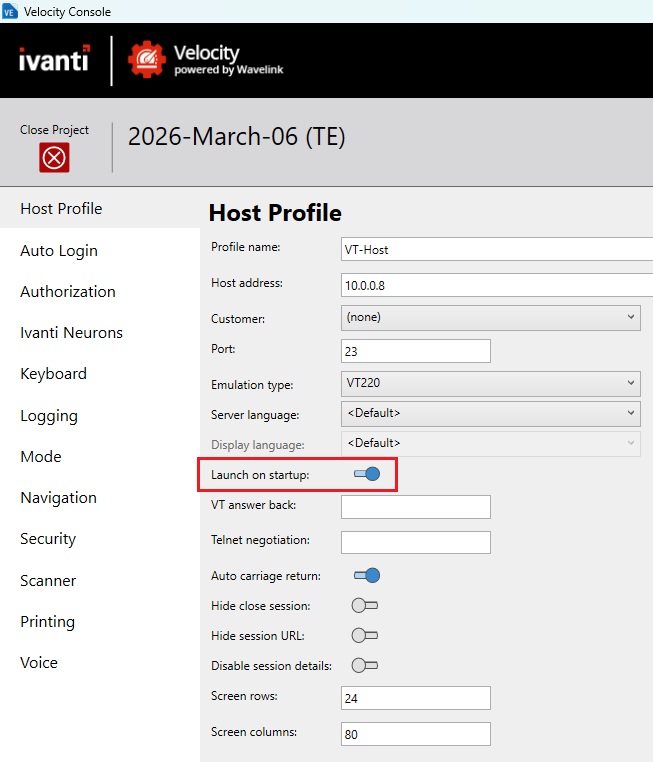This screenshot has height=762, width=653.
Task: Click the Screen columns field containing 80
Action: (x=416, y=734)
